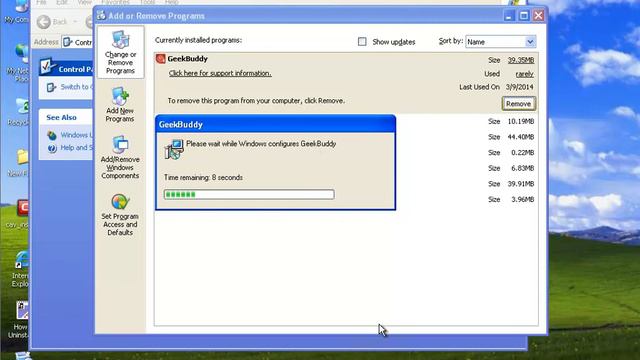Click the GeekBuddy program icon in list

point(160,59)
